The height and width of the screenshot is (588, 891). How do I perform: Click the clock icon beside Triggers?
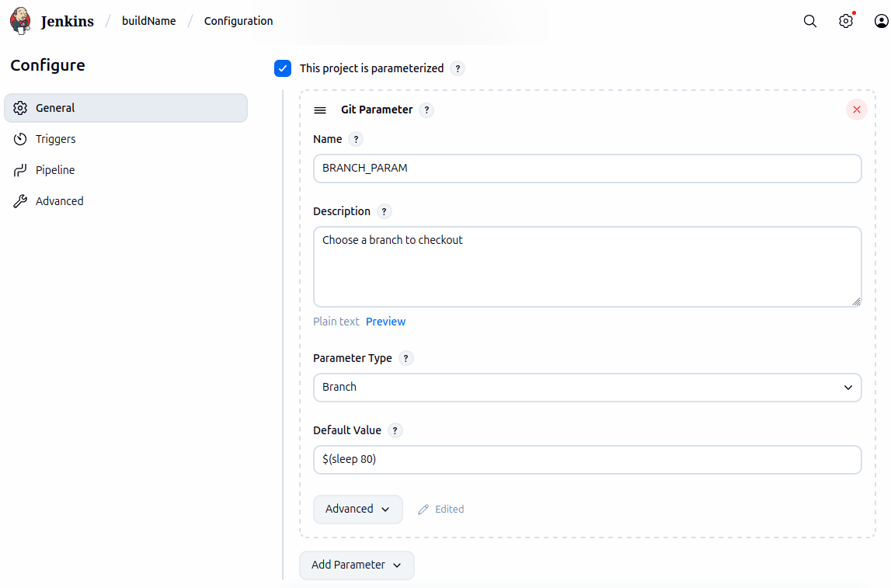pos(20,139)
